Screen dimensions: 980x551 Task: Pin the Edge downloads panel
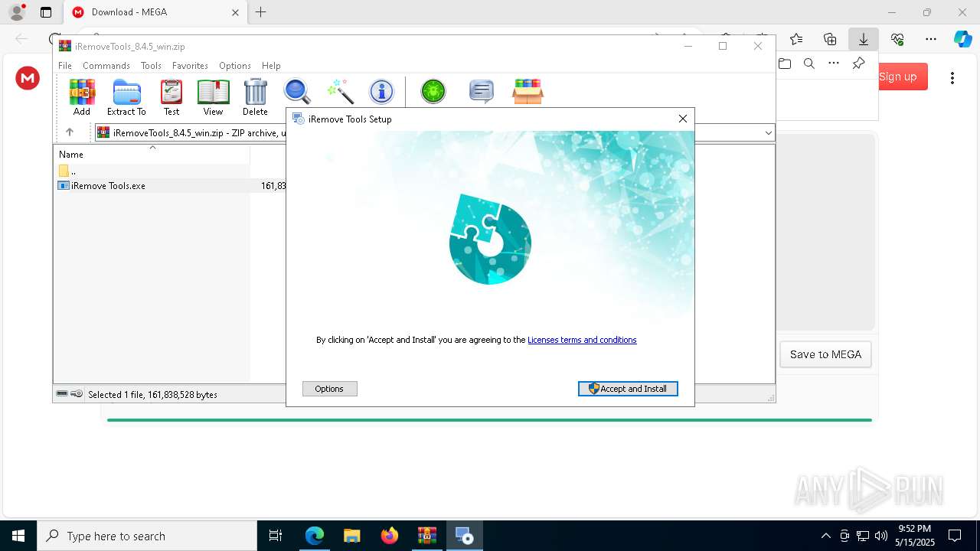coord(859,64)
